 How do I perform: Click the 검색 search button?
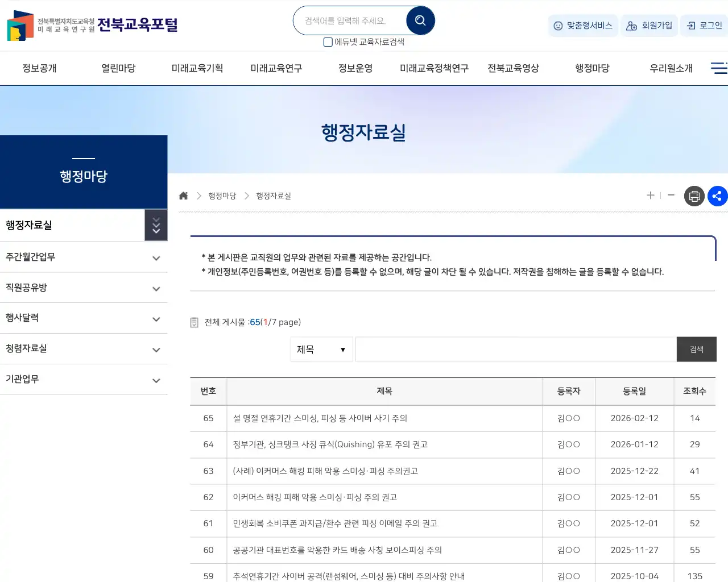(696, 349)
